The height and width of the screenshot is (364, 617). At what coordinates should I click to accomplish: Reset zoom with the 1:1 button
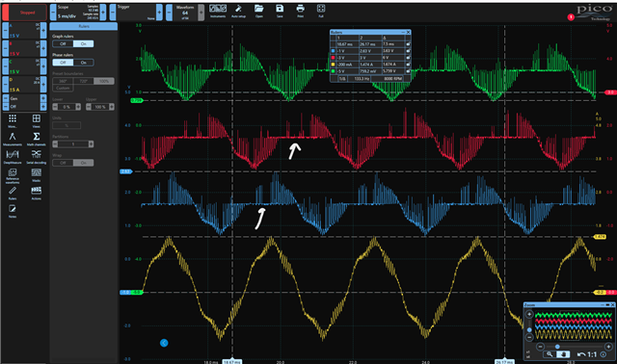coord(587,354)
